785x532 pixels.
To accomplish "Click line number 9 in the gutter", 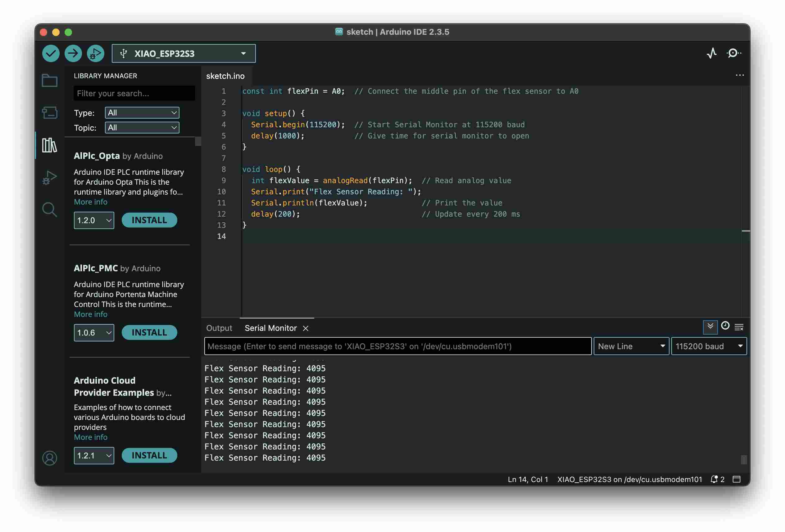I will 223,181.
